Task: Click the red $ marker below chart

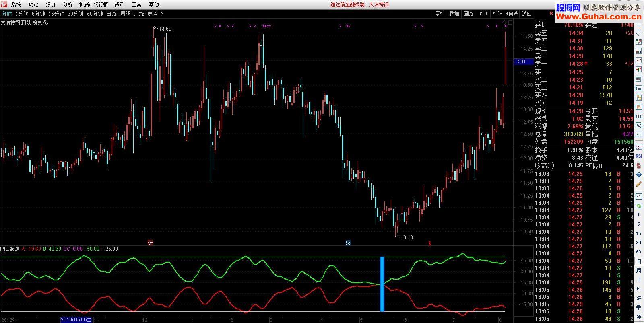Action: pos(430,243)
